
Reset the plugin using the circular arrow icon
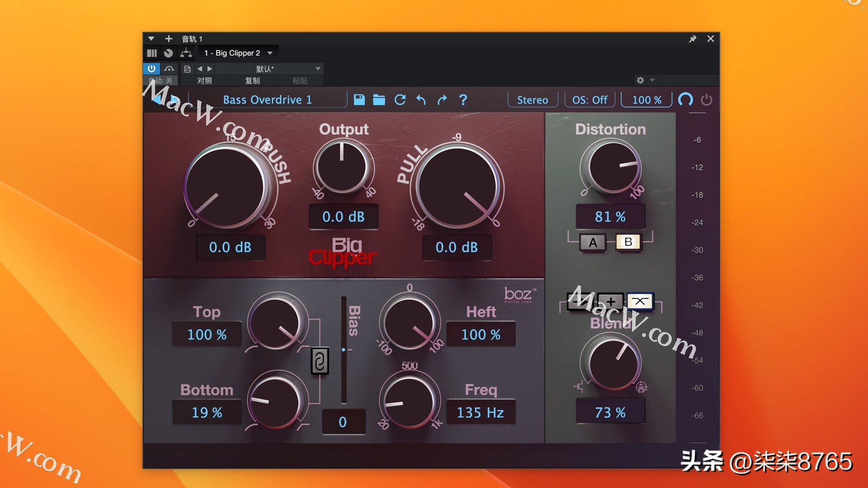click(x=400, y=100)
